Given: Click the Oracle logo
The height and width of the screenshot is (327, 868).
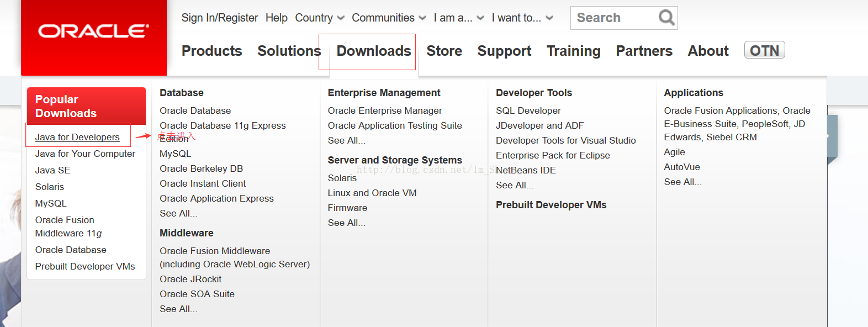Looking at the screenshot, I should click(94, 31).
